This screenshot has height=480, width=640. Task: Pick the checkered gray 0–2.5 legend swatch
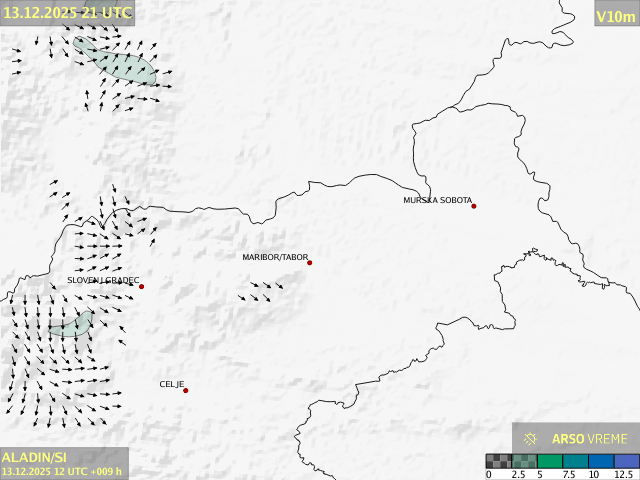click(x=499, y=461)
